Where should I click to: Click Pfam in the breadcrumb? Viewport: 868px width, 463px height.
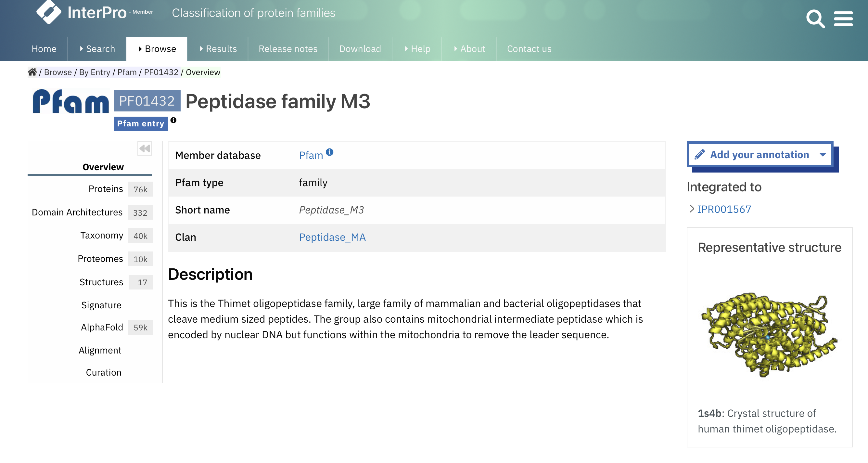coord(127,72)
